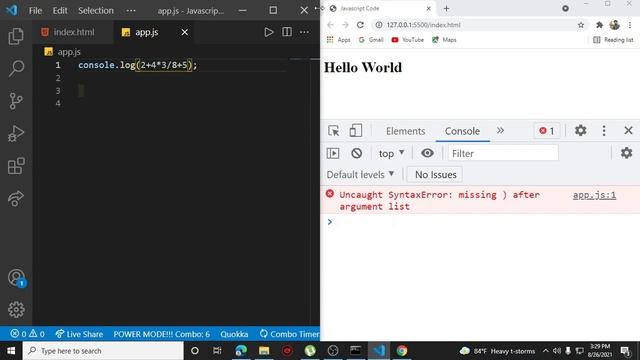Split the editor to the right
Image resolution: width=640 pixels, height=360 pixels.
[x=287, y=32]
